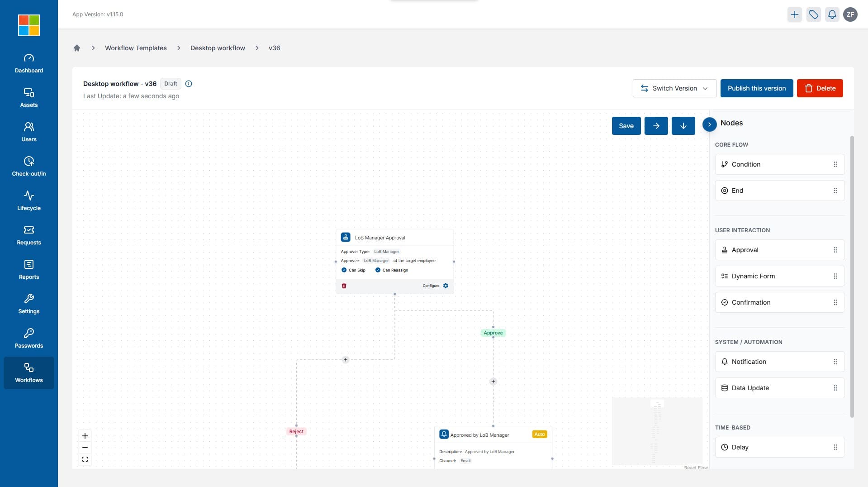Select Workflows in the sidebar
Viewport: 868px width, 487px height.
(29, 373)
